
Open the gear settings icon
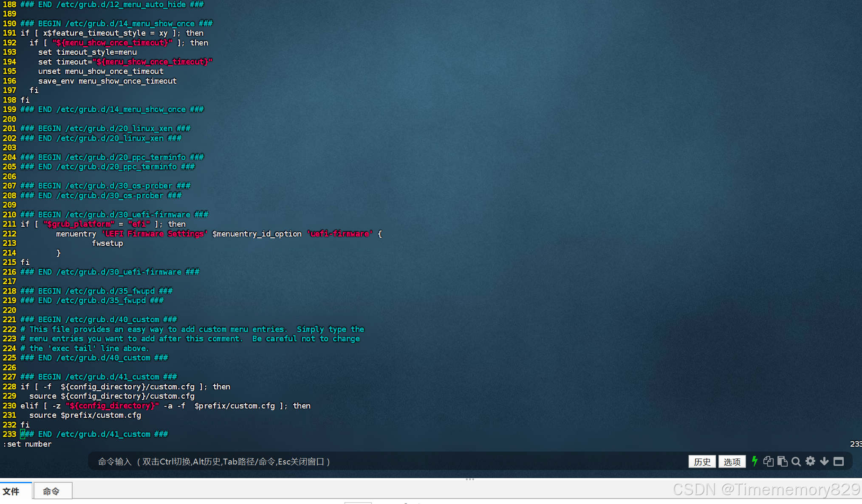point(810,462)
